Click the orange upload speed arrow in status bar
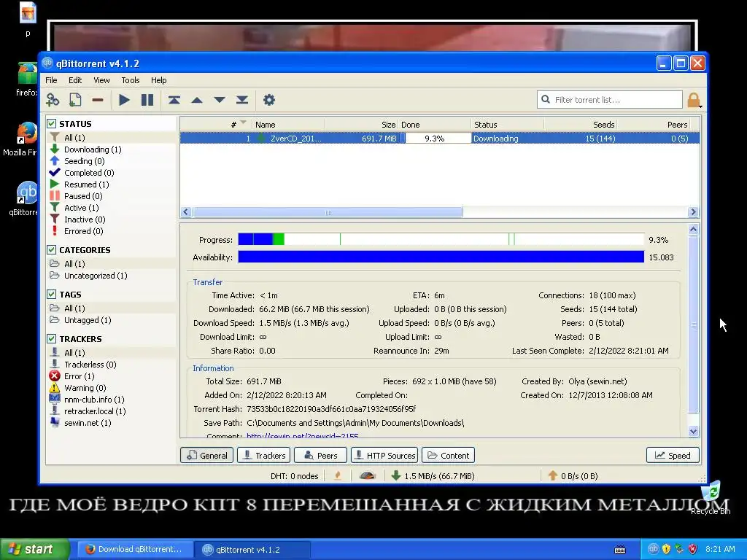 (x=553, y=475)
